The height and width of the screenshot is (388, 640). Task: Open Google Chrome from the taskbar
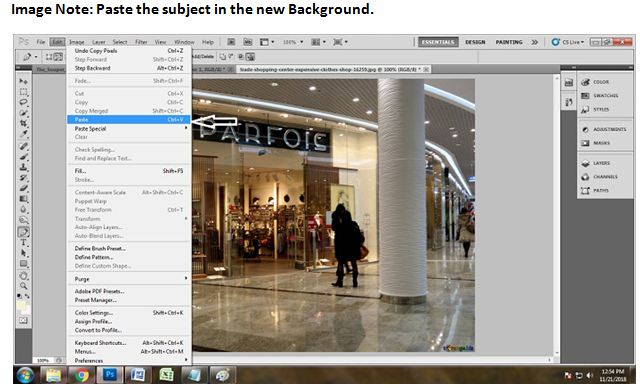(81, 374)
